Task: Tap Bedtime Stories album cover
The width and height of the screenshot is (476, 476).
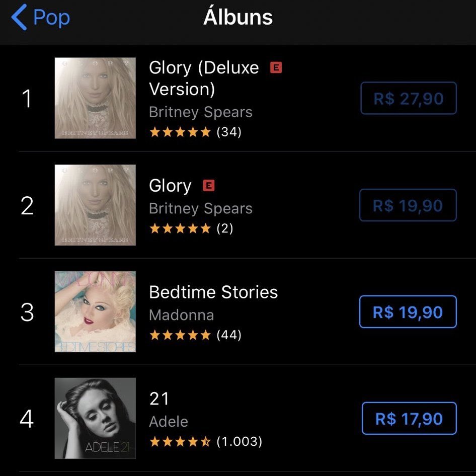Action: click(95, 311)
